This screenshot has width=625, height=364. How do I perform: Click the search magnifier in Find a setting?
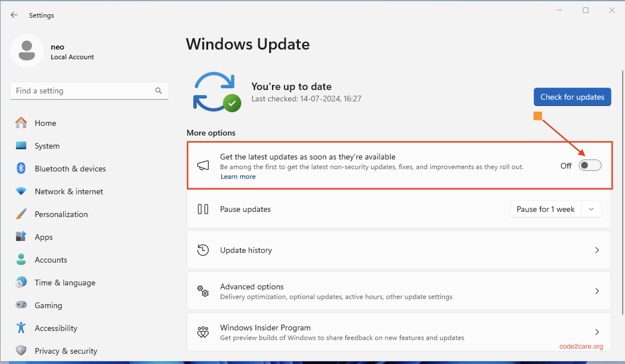(159, 91)
